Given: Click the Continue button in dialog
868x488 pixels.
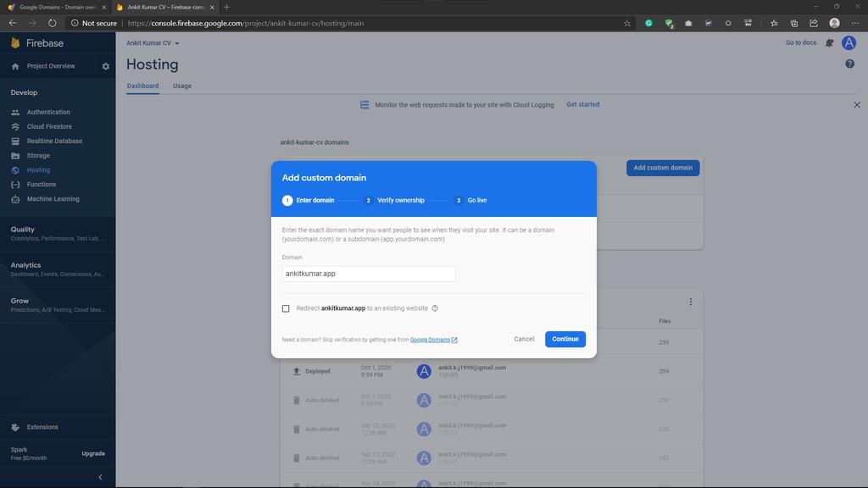Looking at the screenshot, I should coord(565,339).
